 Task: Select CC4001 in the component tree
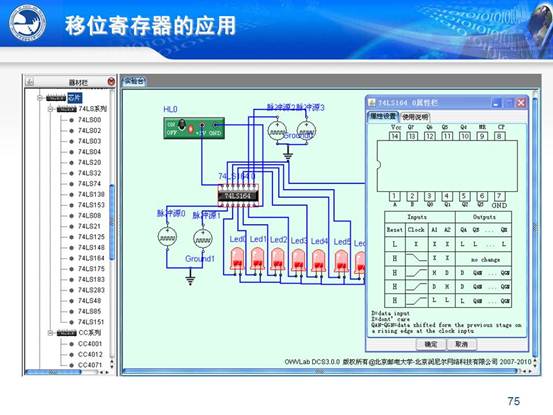click(90, 344)
